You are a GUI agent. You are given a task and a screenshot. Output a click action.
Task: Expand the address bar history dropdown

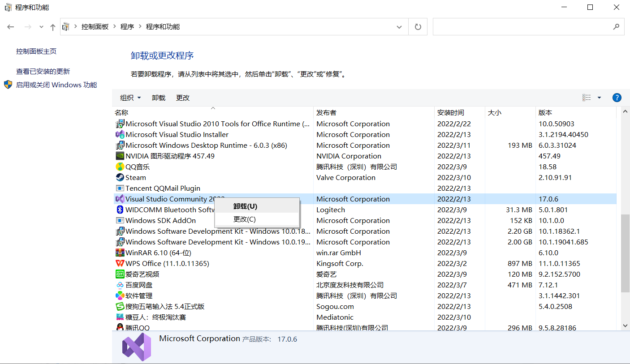pos(399,27)
